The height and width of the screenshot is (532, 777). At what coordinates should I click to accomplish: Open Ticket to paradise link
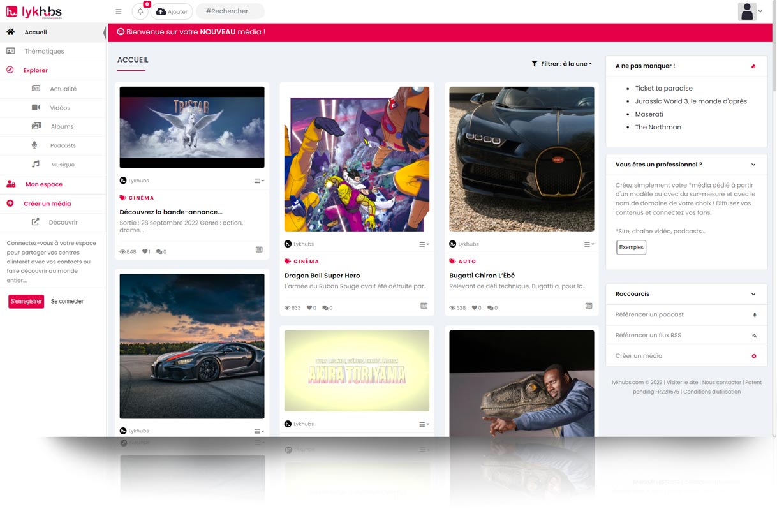pos(663,89)
